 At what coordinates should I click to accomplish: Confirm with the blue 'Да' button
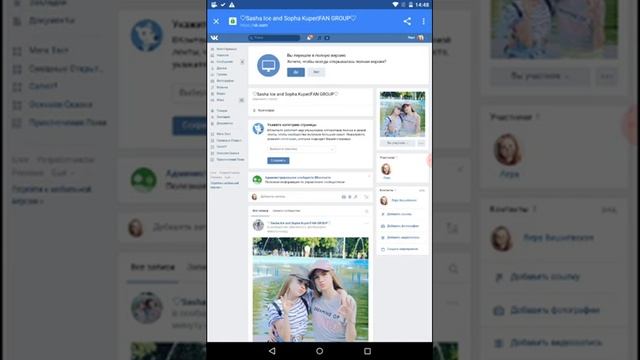(296, 72)
